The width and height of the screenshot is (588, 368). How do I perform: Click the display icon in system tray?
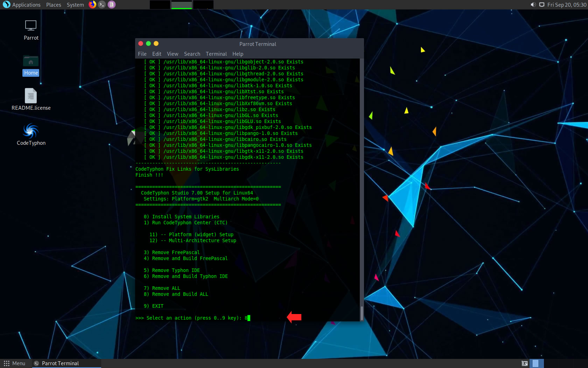[x=542, y=5]
